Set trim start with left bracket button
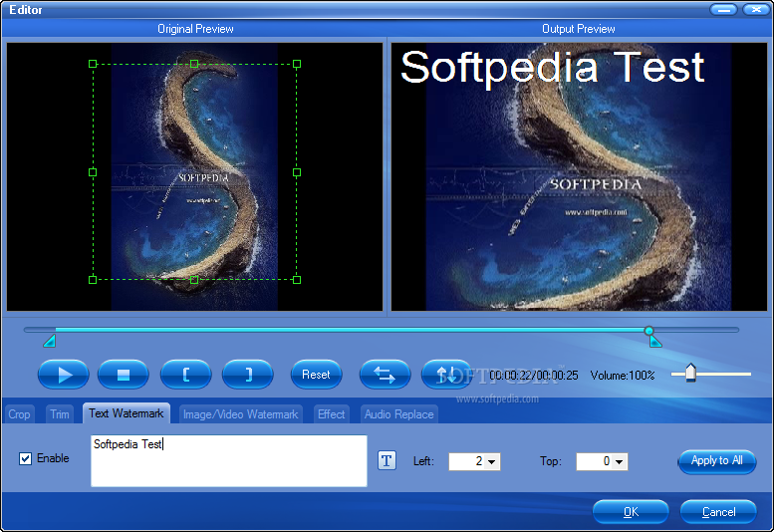774x532 pixels. click(x=185, y=375)
